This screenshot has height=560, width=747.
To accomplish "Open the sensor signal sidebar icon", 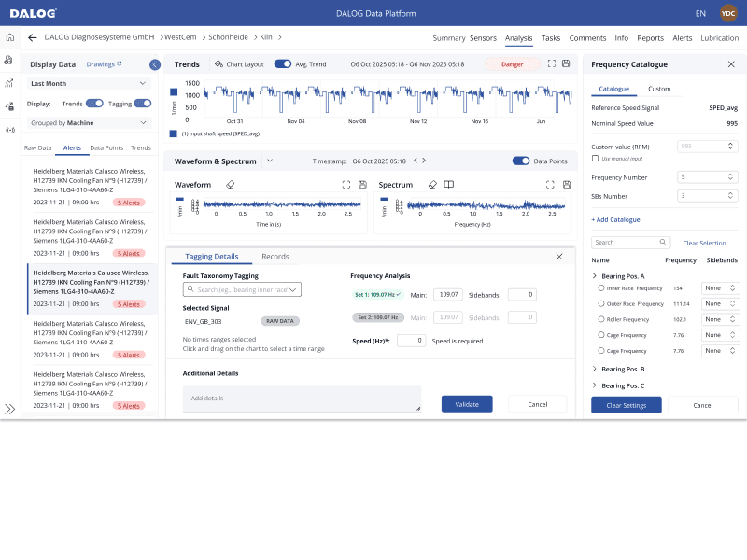I will (10, 130).
